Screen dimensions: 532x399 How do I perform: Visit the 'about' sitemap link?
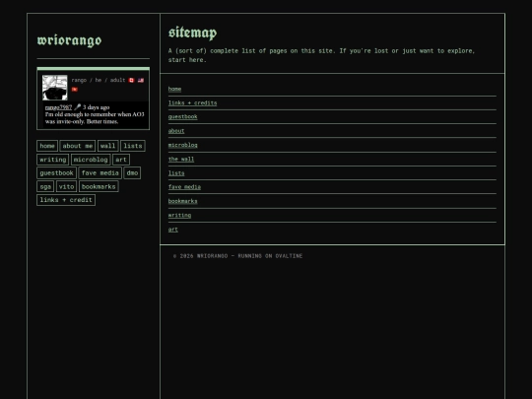pyautogui.click(x=176, y=131)
